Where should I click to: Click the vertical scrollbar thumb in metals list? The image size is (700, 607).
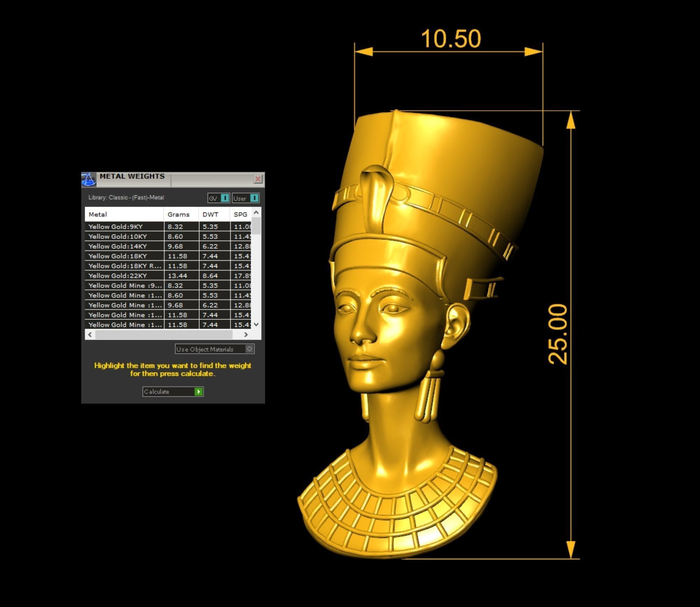tap(256, 226)
